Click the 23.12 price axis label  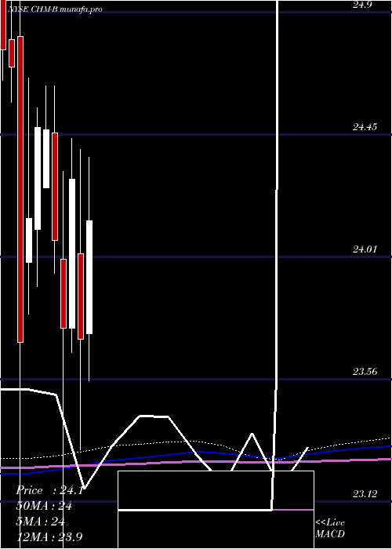(x=365, y=494)
